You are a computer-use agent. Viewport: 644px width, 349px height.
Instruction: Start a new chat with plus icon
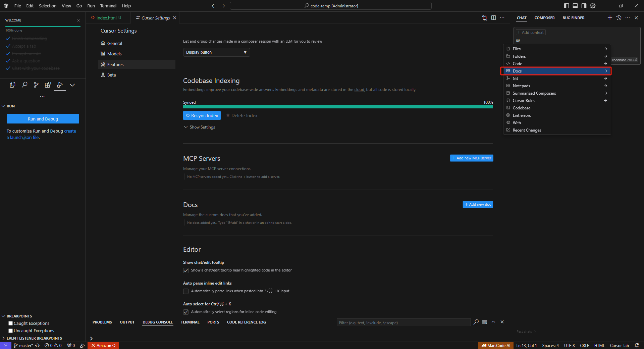pyautogui.click(x=610, y=18)
